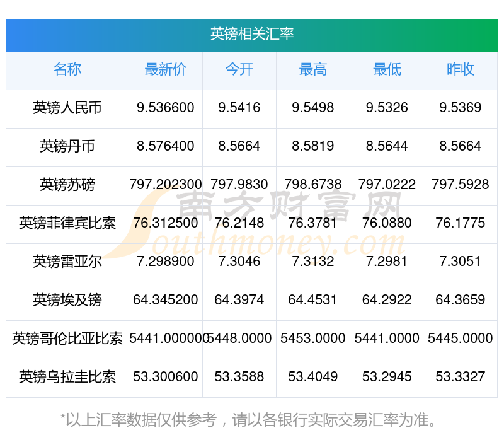
Task: Click the 英镑丹币 row name
Action: (x=67, y=146)
